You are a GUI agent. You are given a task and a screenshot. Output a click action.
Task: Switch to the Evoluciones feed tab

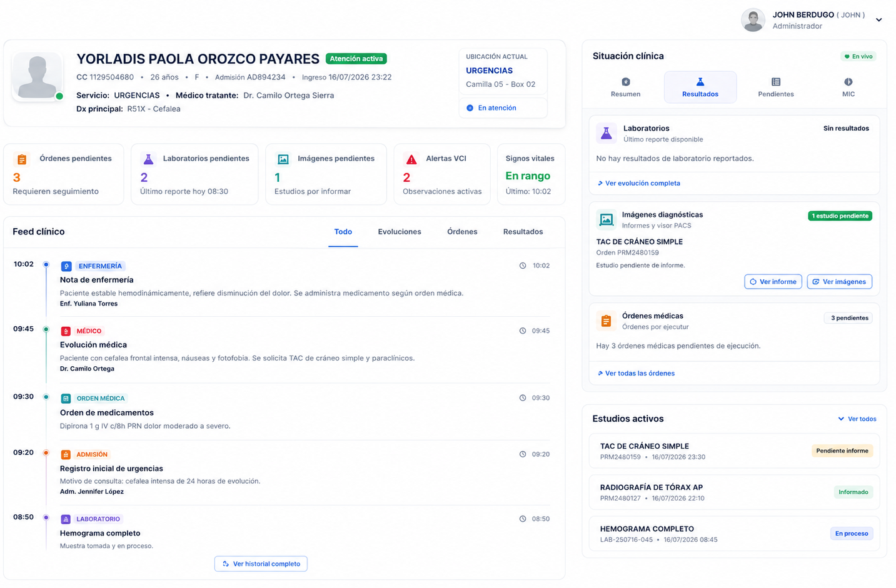tap(400, 232)
